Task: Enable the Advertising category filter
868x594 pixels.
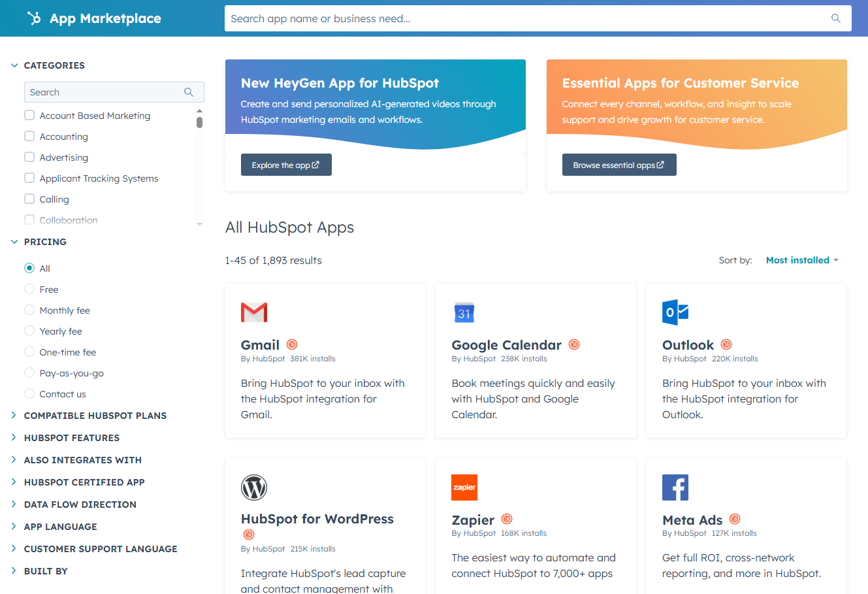Action: [29, 157]
